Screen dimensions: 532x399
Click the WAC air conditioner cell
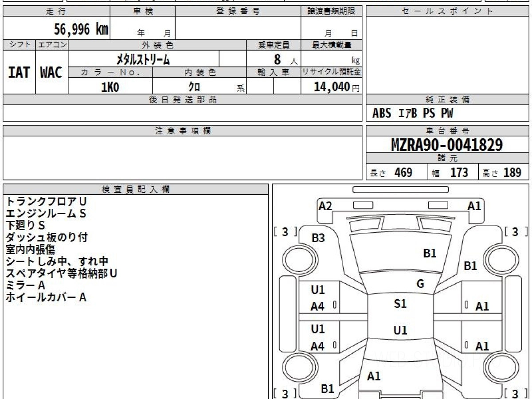(51, 73)
